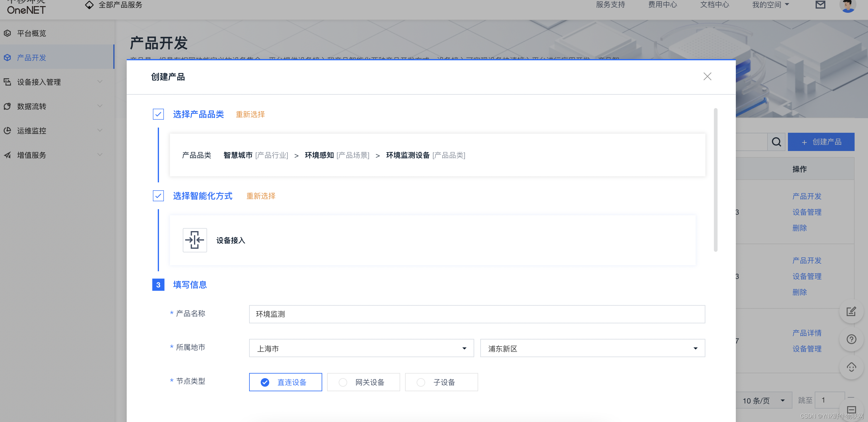Click 重新选择 next to 选择产品品类
Viewport: 868px width, 422px height.
click(250, 114)
